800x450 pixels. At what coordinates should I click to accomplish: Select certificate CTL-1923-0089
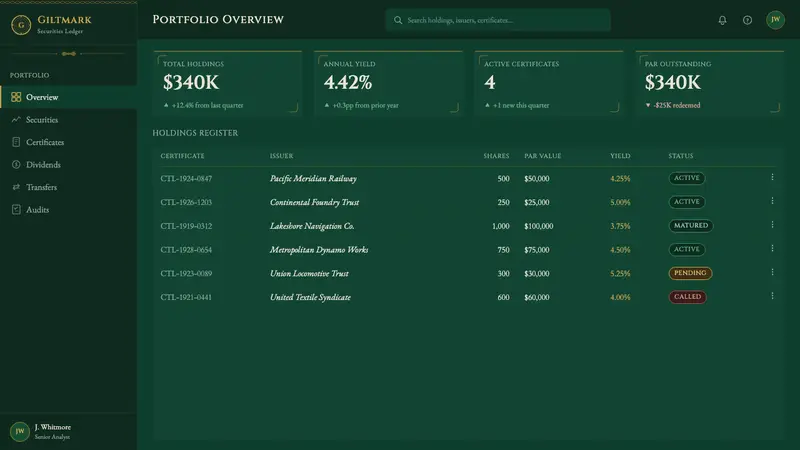186,273
